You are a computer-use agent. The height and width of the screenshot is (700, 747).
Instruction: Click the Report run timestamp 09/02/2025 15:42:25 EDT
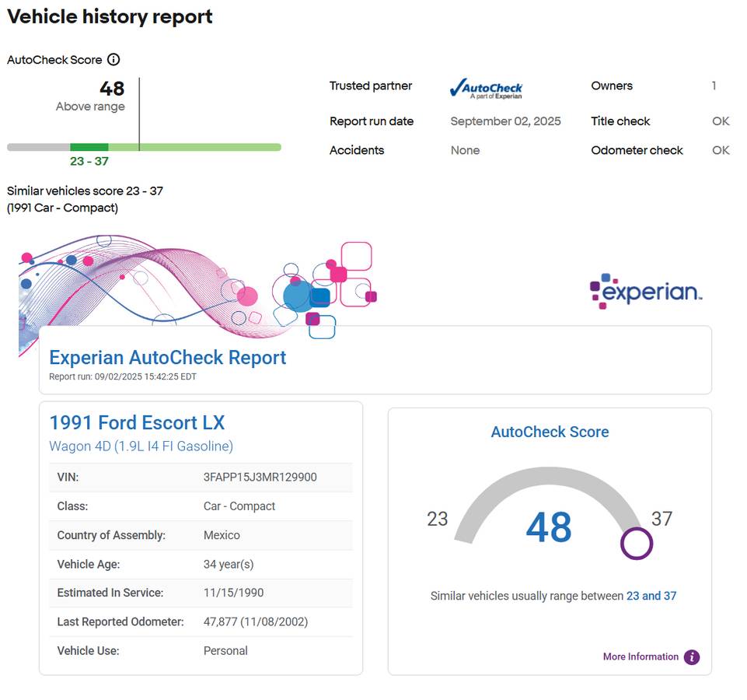(145, 376)
